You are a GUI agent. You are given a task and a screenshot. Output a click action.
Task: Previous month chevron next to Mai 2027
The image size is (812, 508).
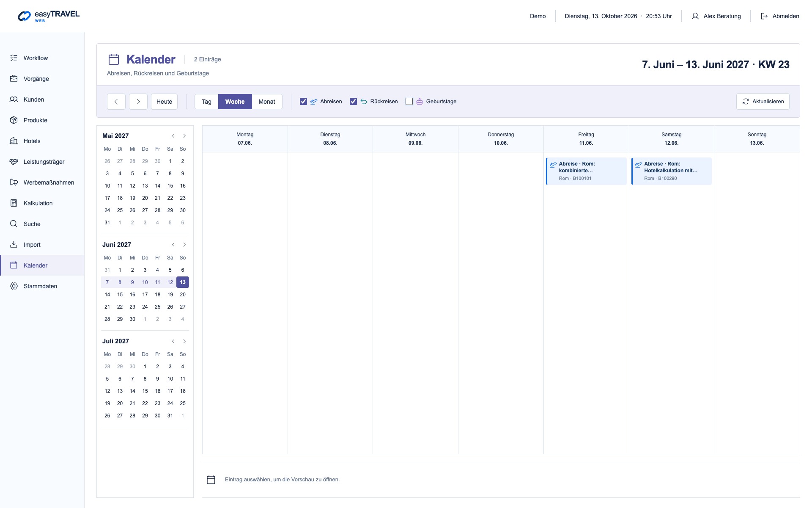point(173,136)
